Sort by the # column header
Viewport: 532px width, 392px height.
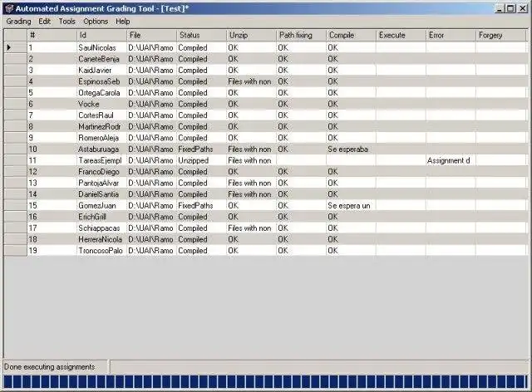[x=52, y=35]
